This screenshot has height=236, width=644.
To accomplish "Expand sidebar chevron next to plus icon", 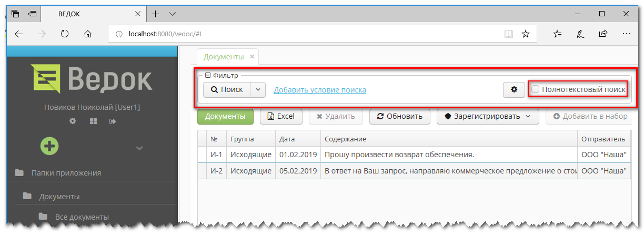I will (x=139, y=148).
